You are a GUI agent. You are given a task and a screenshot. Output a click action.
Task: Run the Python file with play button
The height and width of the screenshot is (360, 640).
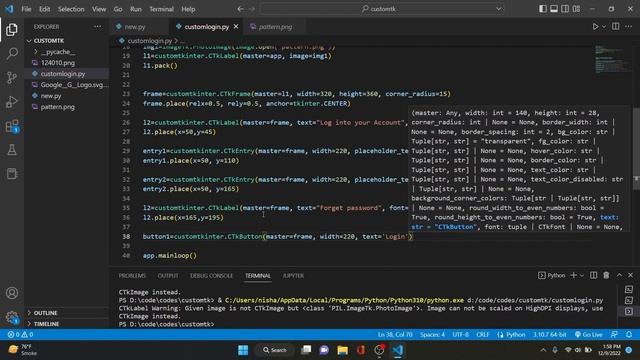click(595, 27)
